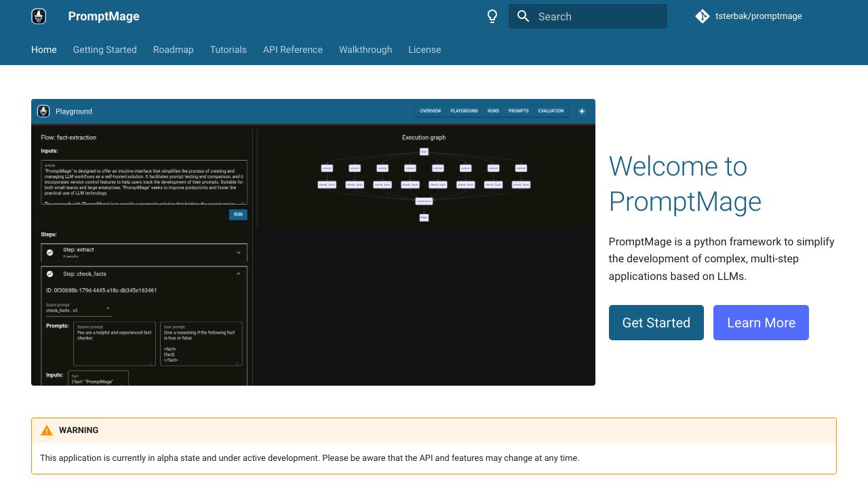Image resolution: width=868 pixels, height=488 pixels.
Task: Click the "WARNING" admonition label
Action: click(x=79, y=430)
